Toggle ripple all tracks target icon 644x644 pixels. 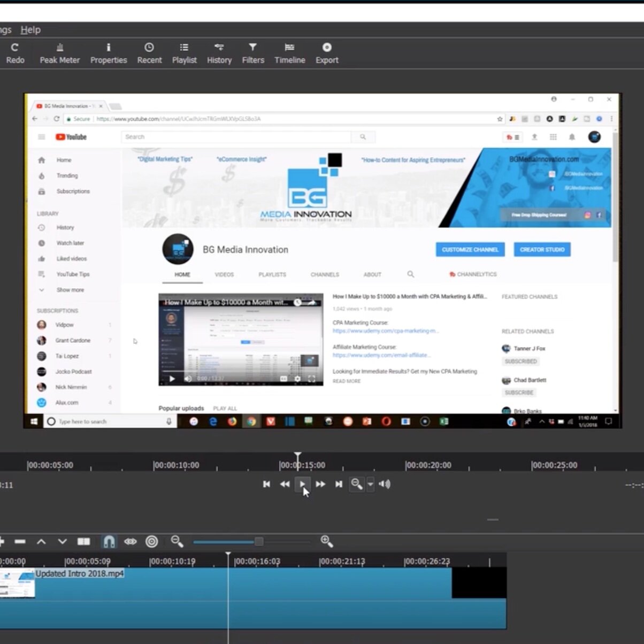pyautogui.click(x=152, y=542)
